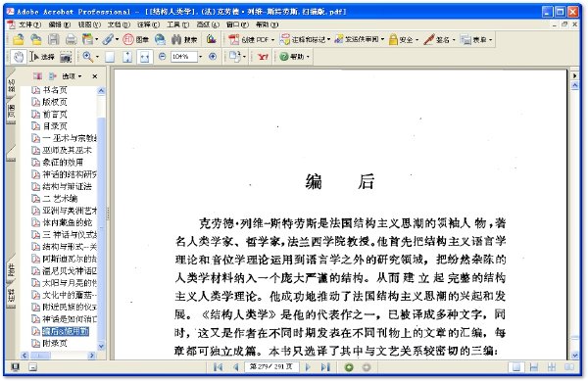The image size is (588, 382).
Task: Click the paperclip Attach file icon
Action: tap(109, 39)
